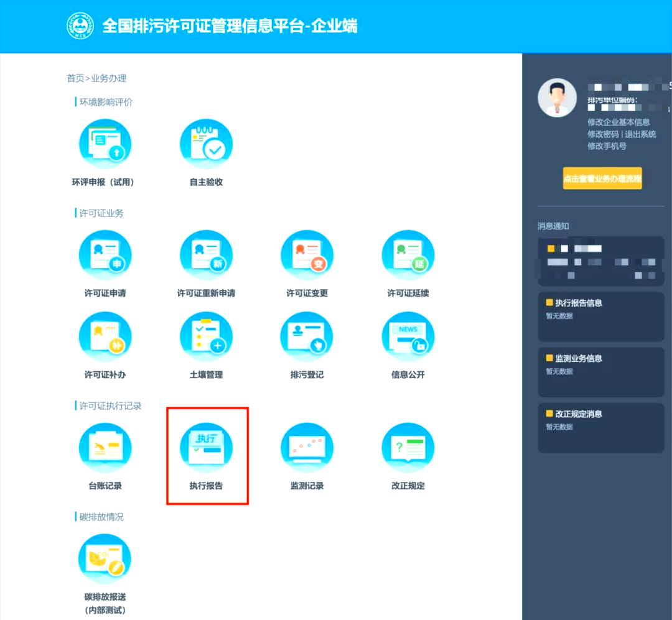Click the 环境影响评价 section heading

106,102
